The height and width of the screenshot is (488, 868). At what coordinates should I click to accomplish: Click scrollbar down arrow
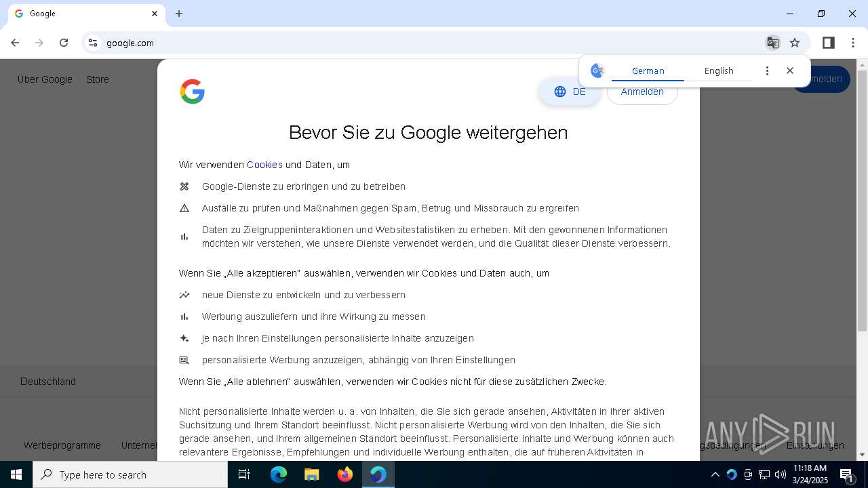[863, 455]
